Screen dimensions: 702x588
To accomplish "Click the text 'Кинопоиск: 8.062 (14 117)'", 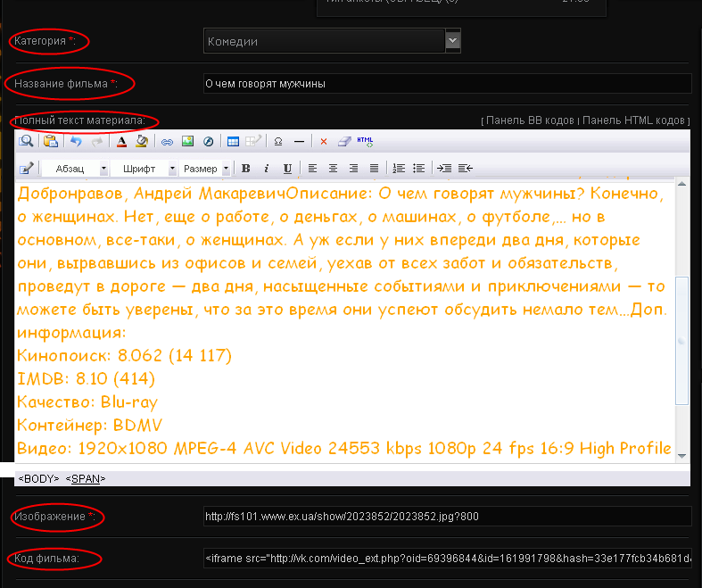I will pyautogui.click(x=125, y=356).
